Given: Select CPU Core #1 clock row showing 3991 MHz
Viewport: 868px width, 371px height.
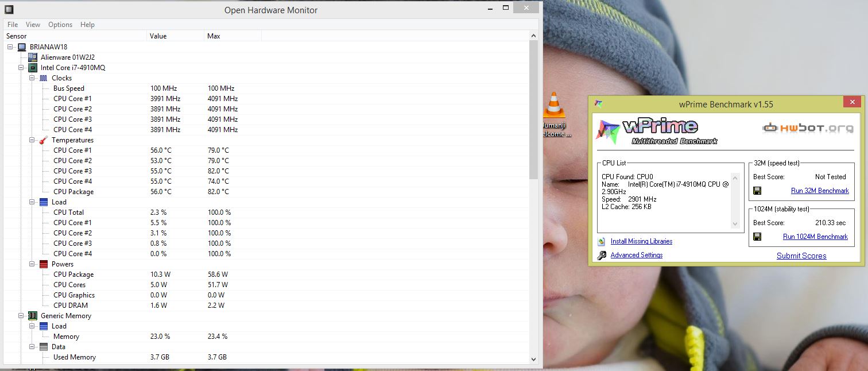Looking at the screenshot, I should [266, 99].
